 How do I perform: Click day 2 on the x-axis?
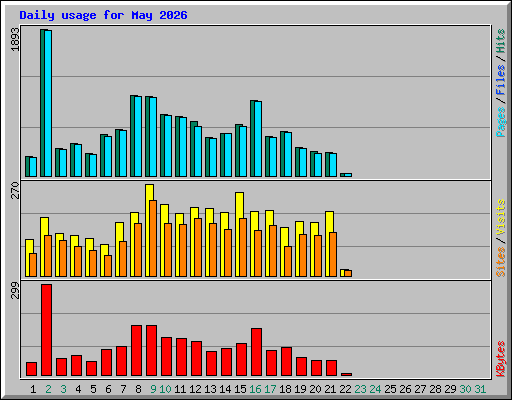48,389
